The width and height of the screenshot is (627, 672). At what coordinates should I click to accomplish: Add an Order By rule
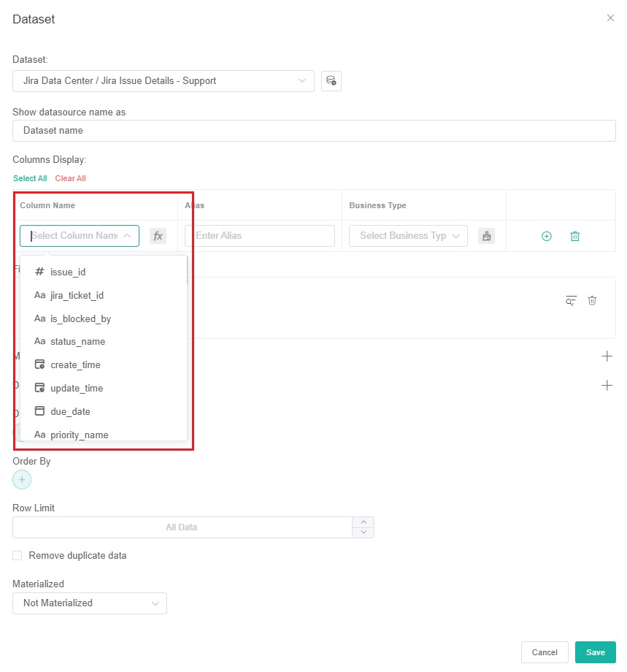[22, 480]
